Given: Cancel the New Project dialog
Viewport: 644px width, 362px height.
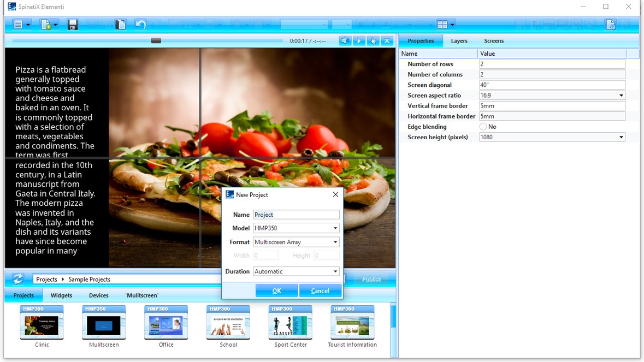Looking at the screenshot, I should pos(320,291).
